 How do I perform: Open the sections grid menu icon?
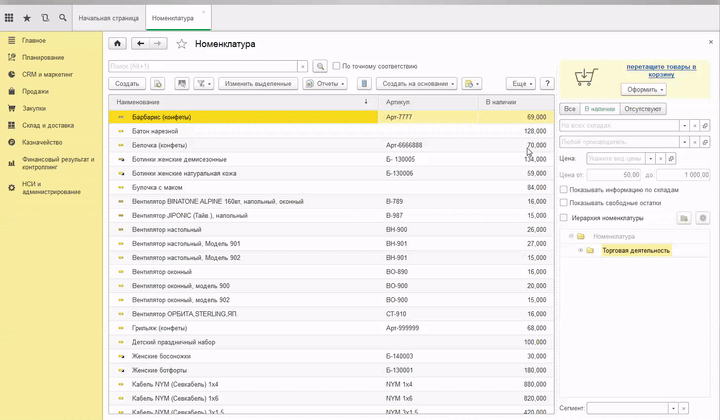[x=9, y=18]
